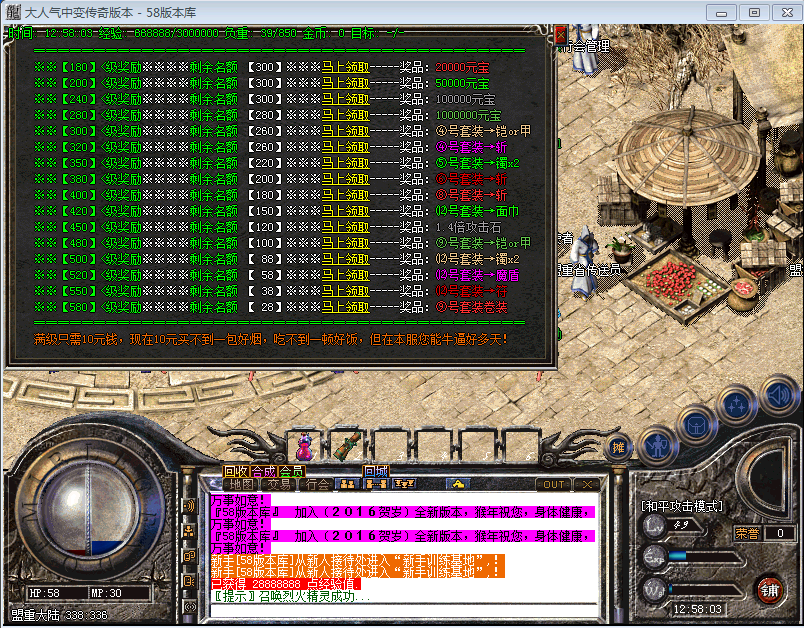Image resolution: width=804 pixels, height=628 pixels.
Task: Claim level 320 reward via 马上领取
Action: pyautogui.click(x=346, y=147)
